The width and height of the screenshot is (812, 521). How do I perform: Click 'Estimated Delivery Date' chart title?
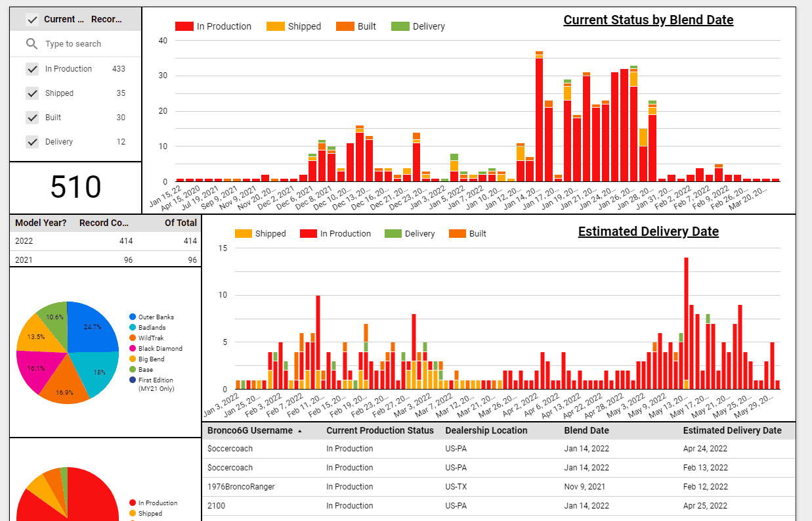click(649, 231)
